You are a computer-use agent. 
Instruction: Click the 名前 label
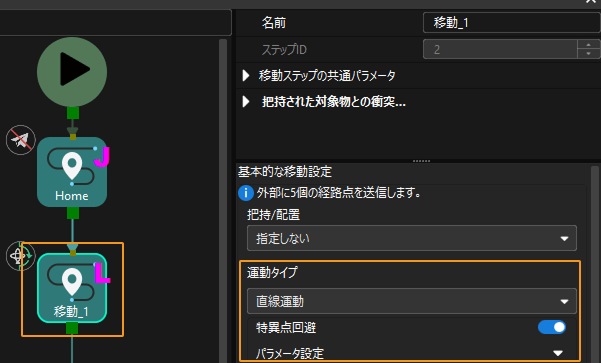click(274, 23)
